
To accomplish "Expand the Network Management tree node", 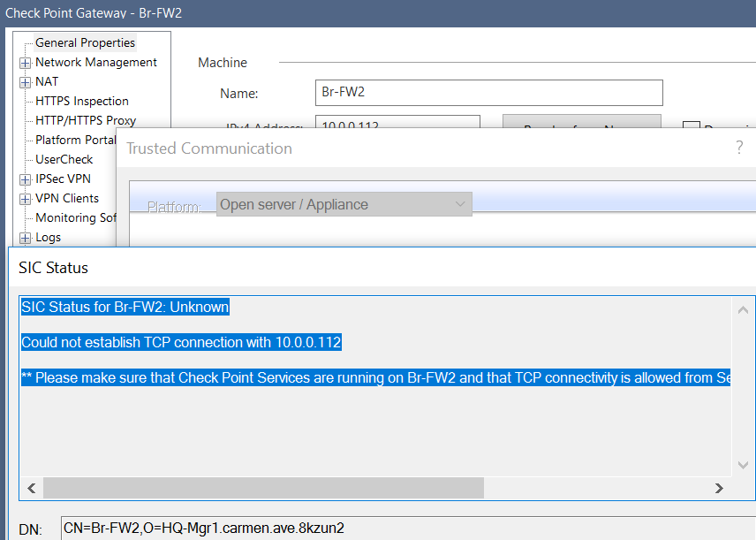I will pyautogui.click(x=25, y=63).
